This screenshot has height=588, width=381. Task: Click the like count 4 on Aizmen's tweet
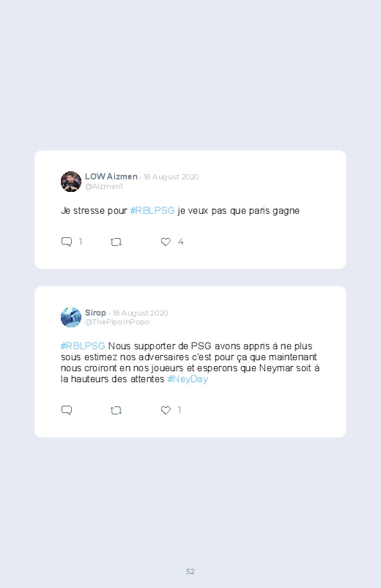[180, 242]
